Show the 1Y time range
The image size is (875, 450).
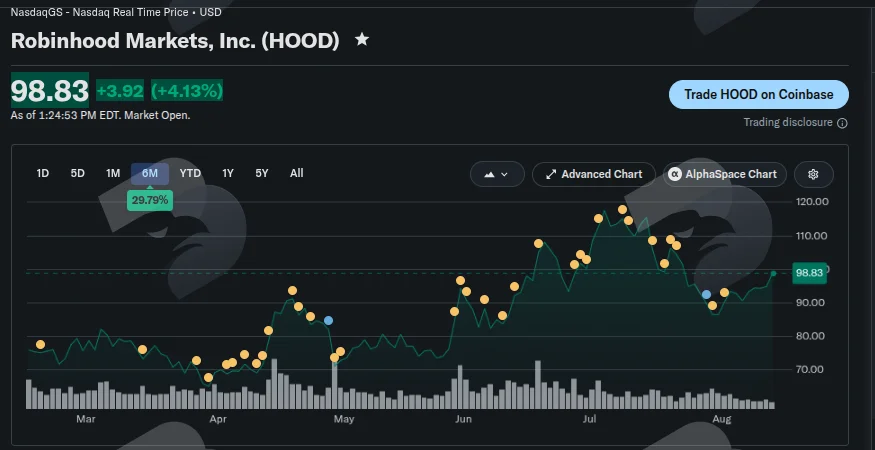228,174
